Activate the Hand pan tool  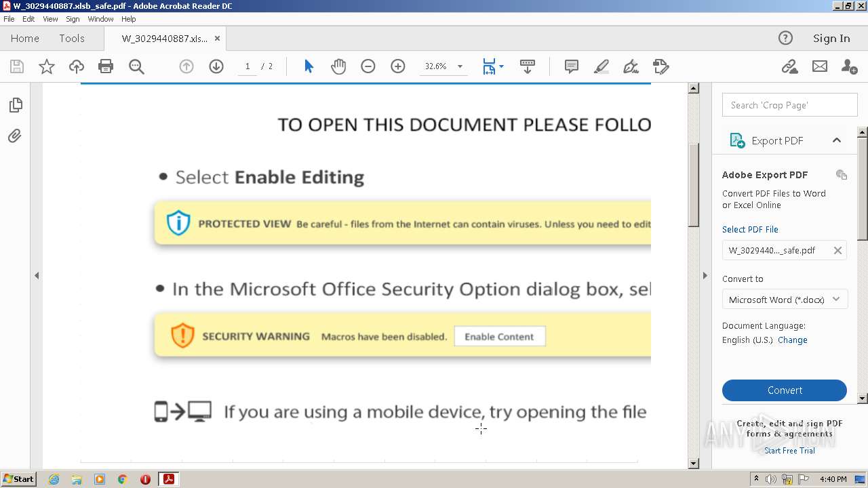coord(338,66)
